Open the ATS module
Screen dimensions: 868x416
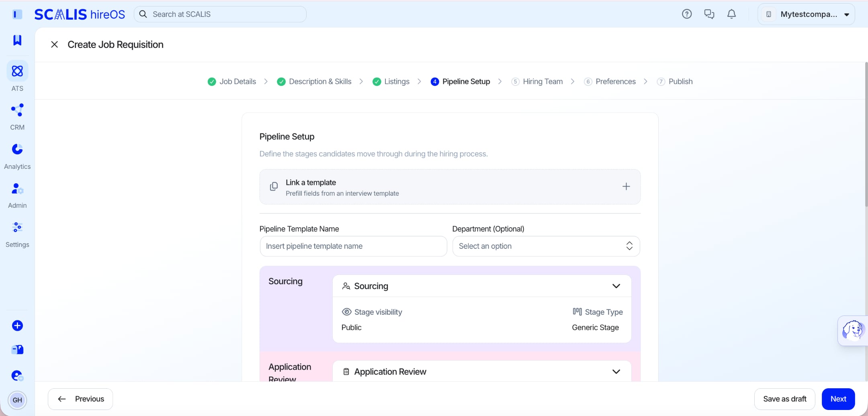[17, 76]
